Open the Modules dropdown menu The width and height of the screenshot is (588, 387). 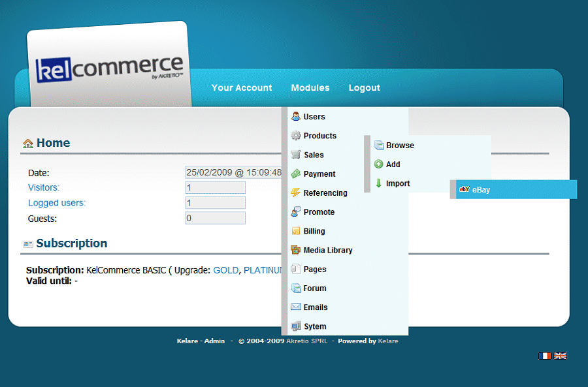[310, 88]
